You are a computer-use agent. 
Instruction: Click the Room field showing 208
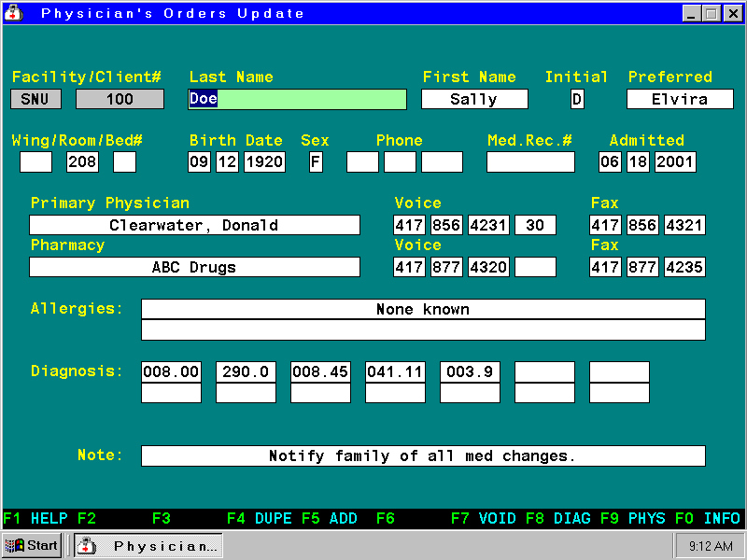[x=82, y=161]
